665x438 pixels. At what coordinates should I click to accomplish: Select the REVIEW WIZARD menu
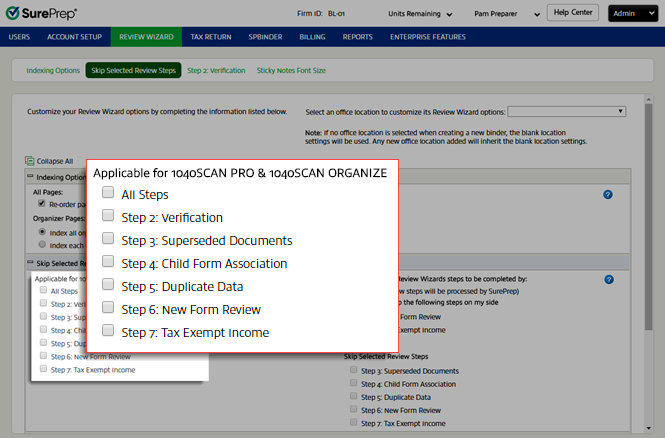point(146,37)
